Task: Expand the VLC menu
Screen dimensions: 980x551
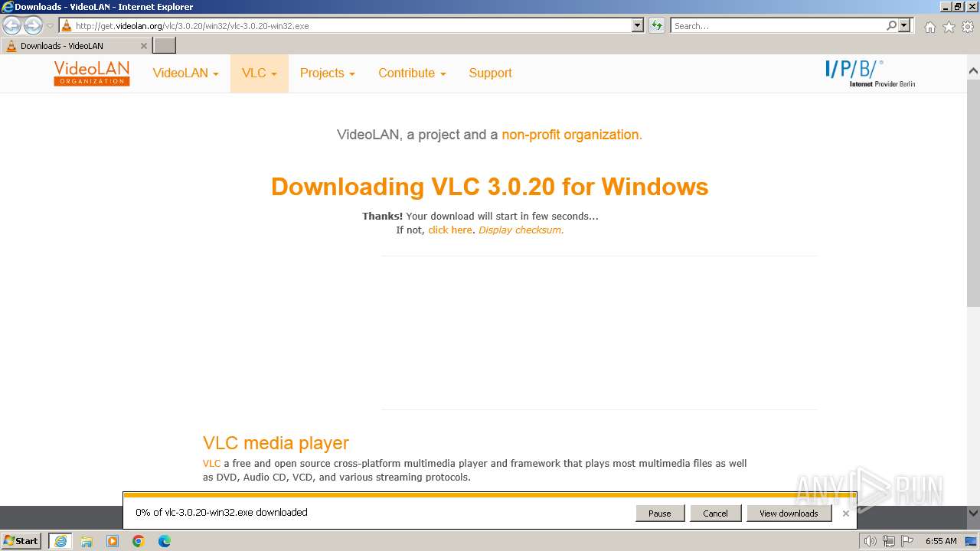Action: (x=260, y=73)
